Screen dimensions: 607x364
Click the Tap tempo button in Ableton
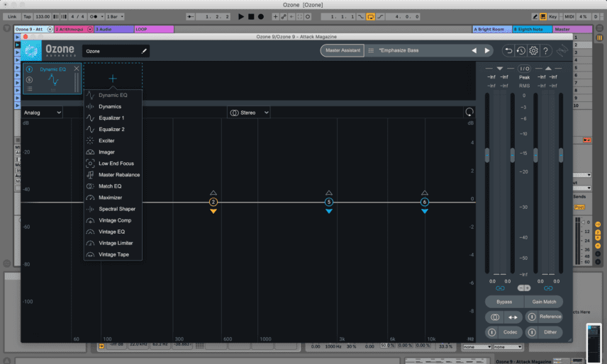[x=27, y=16]
